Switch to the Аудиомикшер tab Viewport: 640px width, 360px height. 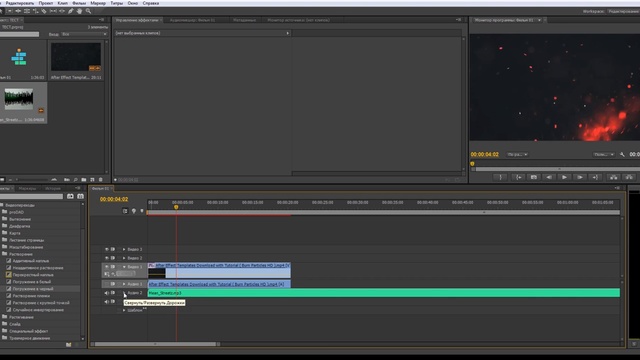[192, 20]
